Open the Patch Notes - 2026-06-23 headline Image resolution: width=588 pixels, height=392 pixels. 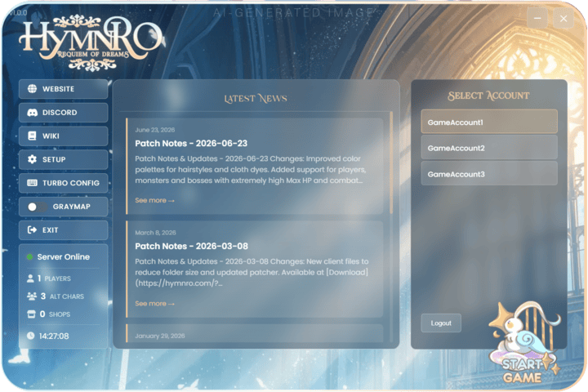191,143
